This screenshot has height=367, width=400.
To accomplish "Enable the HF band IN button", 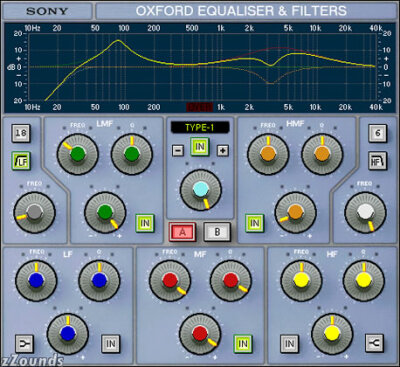I will click(289, 343).
